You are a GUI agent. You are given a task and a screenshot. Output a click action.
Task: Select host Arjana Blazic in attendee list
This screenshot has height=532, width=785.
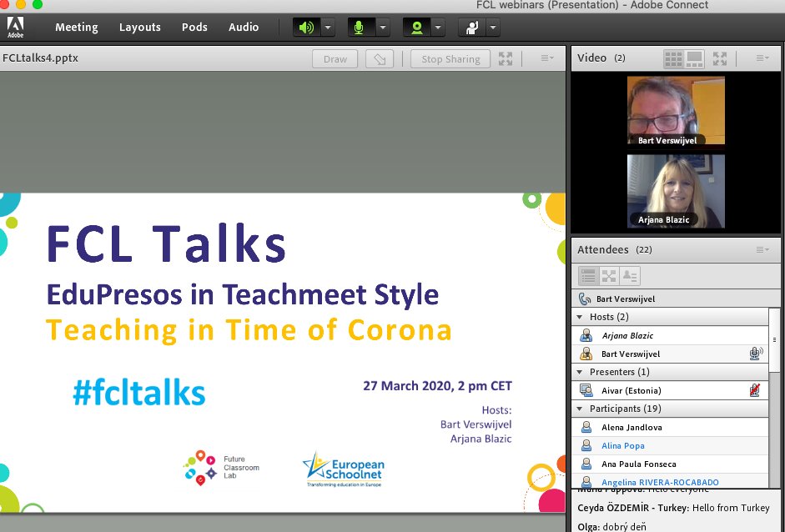(x=670, y=335)
